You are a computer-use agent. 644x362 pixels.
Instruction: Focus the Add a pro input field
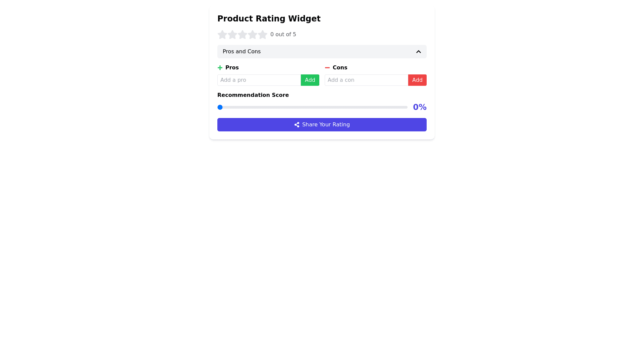click(259, 80)
